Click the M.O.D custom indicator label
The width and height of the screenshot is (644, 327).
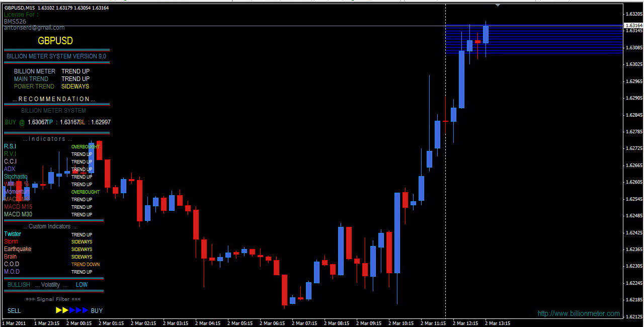[12, 272]
